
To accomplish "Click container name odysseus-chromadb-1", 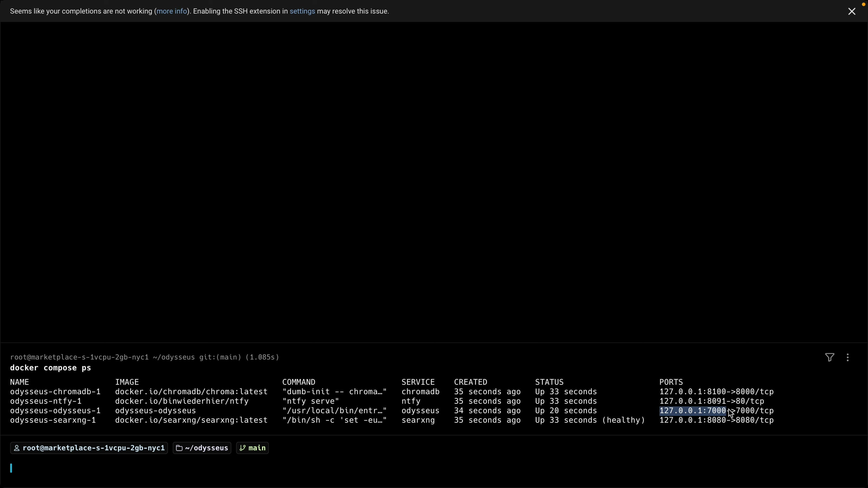I will pos(55,392).
